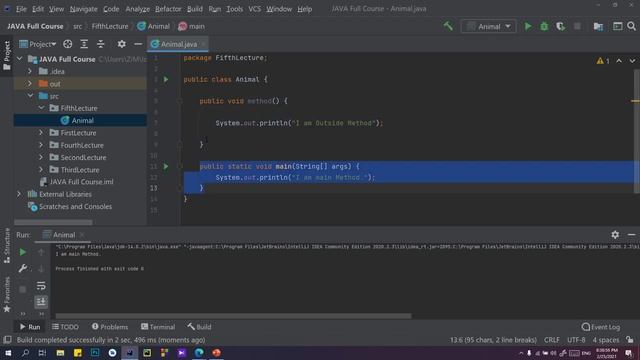640x360 pixels.
Task: Expand External Libraries node
Action: pos(19,194)
